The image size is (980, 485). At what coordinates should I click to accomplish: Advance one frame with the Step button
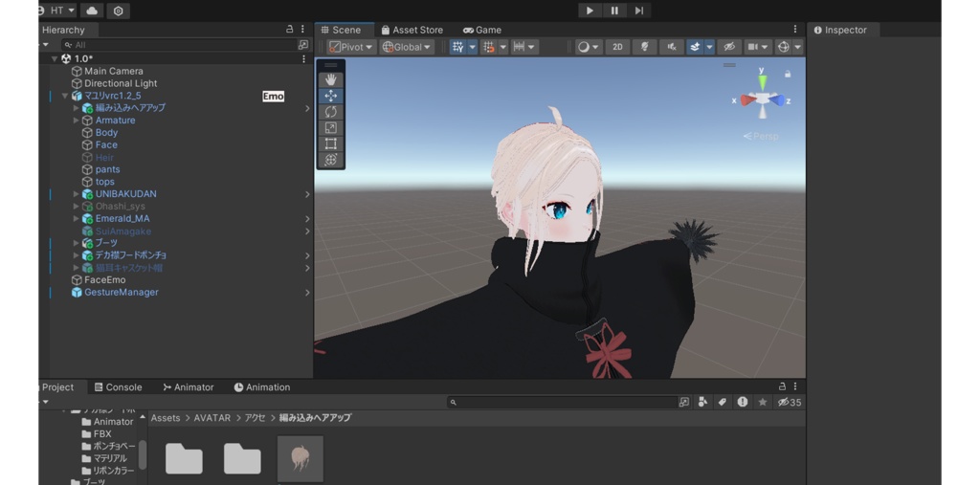pos(638,11)
